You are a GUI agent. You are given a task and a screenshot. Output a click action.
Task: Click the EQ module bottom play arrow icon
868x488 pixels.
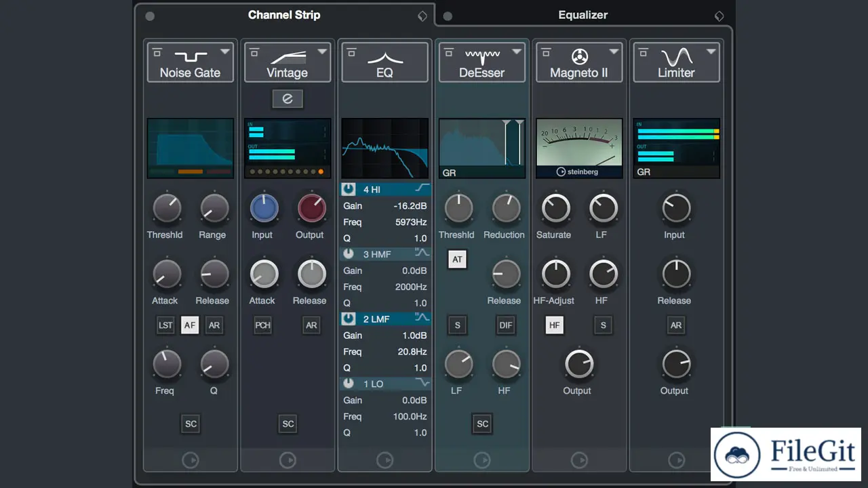[x=384, y=461]
